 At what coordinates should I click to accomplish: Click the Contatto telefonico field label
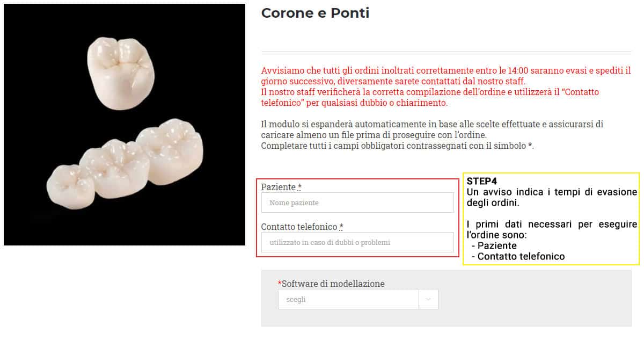[x=299, y=227]
